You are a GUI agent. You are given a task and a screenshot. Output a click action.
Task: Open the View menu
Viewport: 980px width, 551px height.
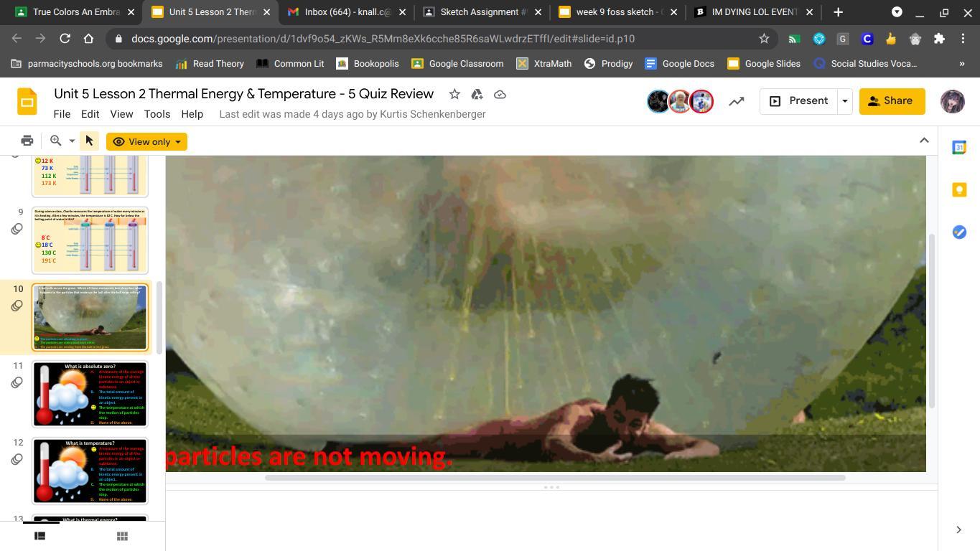pyautogui.click(x=121, y=114)
